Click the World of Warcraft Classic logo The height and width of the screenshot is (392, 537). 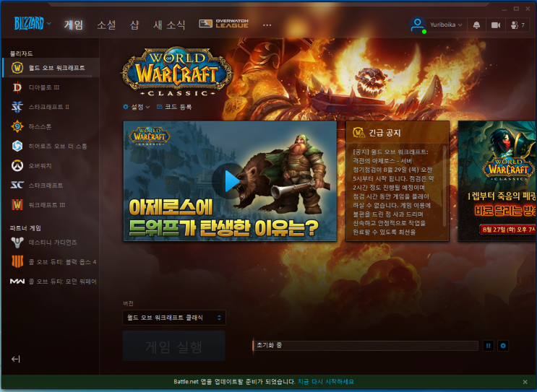pyautogui.click(x=177, y=72)
